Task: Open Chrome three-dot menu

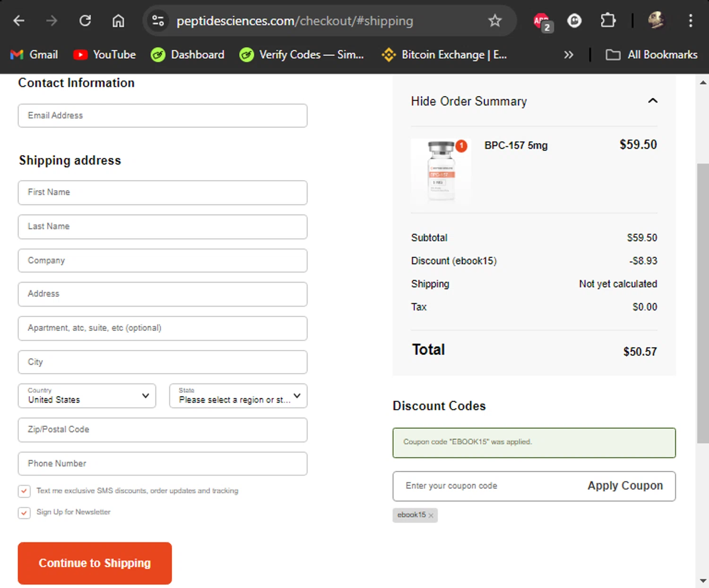Action: click(691, 21)
